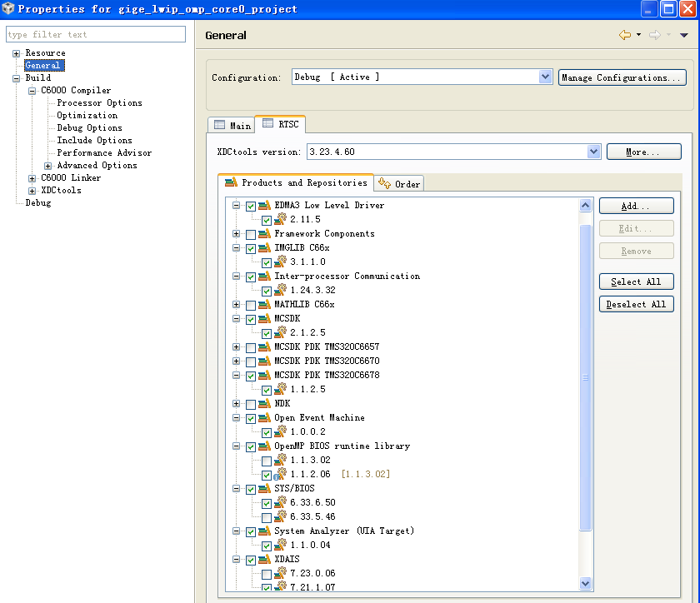700x603 pixels.
Task: Click the MATHLIB C66x product icon
Action: pyautogui.click(x=265, y=304)
